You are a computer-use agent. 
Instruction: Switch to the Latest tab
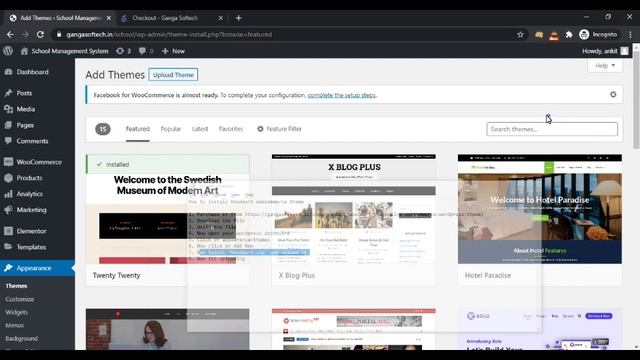point(200,129)
